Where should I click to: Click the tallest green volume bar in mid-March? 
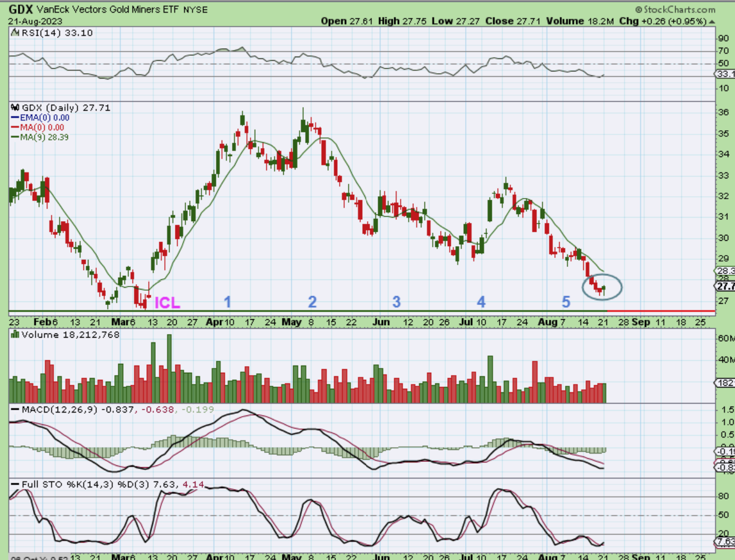click(x=169, y=369)
